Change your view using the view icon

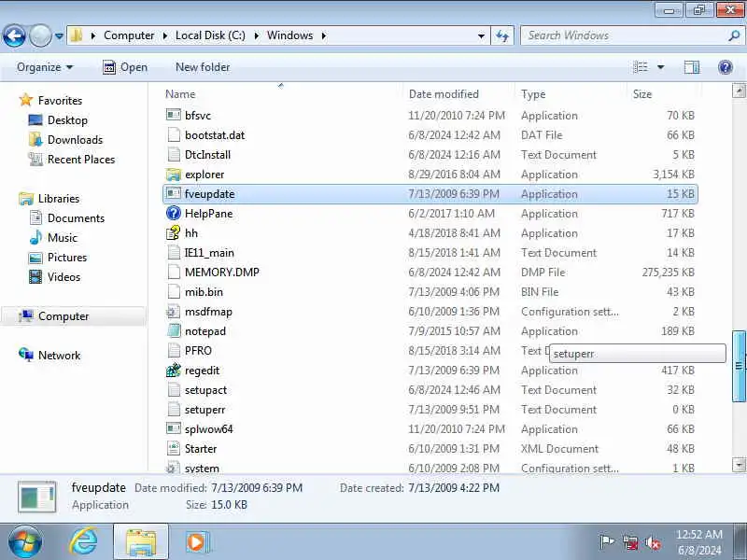coord(641,67)
